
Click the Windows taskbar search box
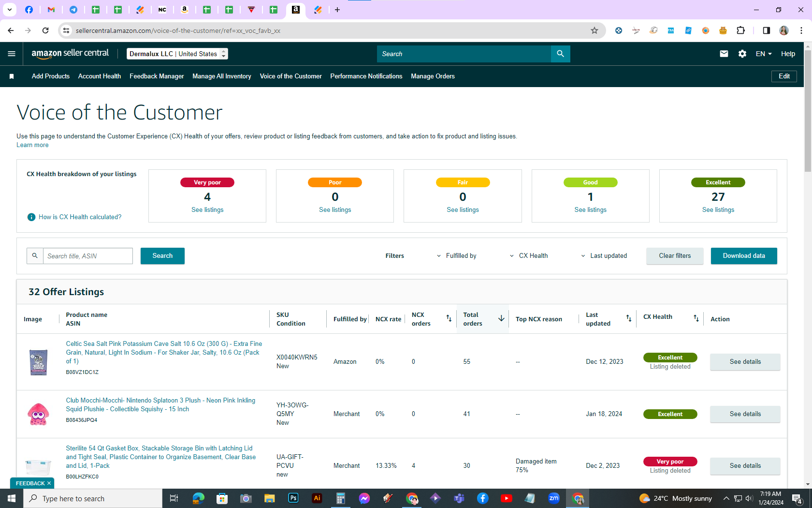coord(93,498)
